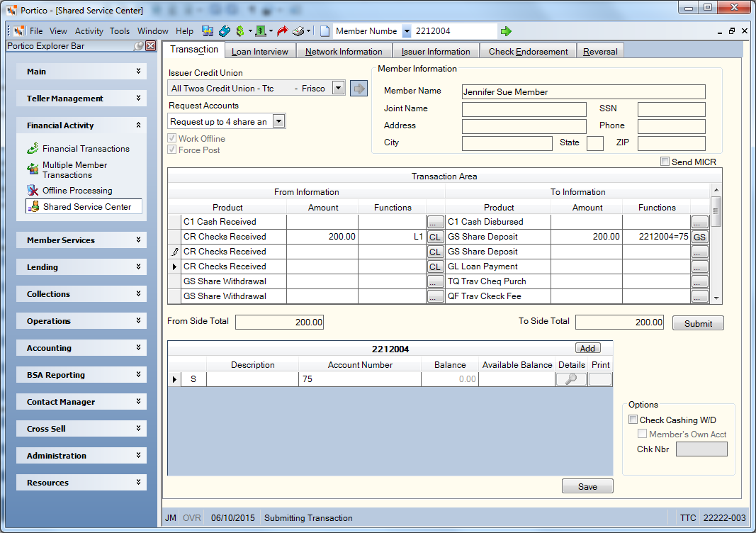Open the Tools menu
Screen dimensions: 756x533
[x=120, y=31]
